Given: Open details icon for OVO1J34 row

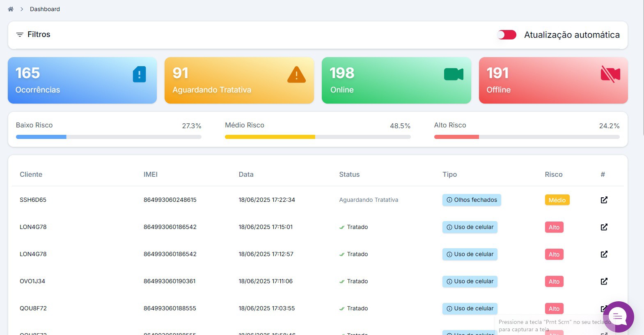Looking at the screenshot, I should click(x=604, y=281).
